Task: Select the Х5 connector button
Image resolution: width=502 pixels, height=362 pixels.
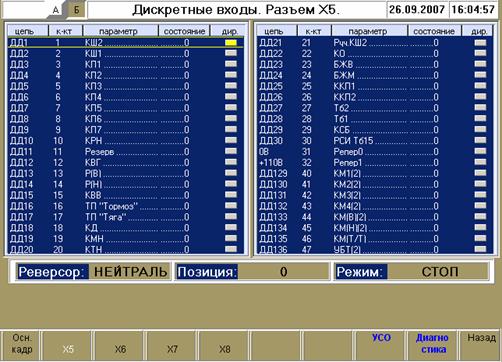Action: [68, 346]
